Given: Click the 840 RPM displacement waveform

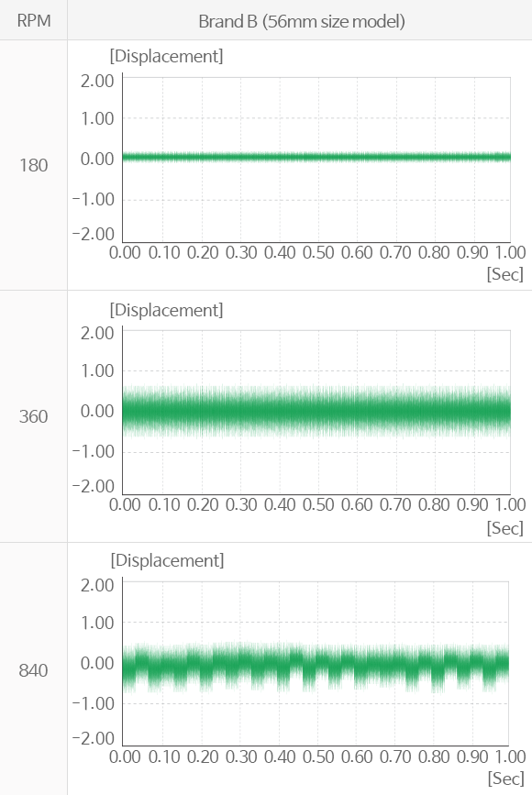Looking at the screenshot, I should pos(316,667).
